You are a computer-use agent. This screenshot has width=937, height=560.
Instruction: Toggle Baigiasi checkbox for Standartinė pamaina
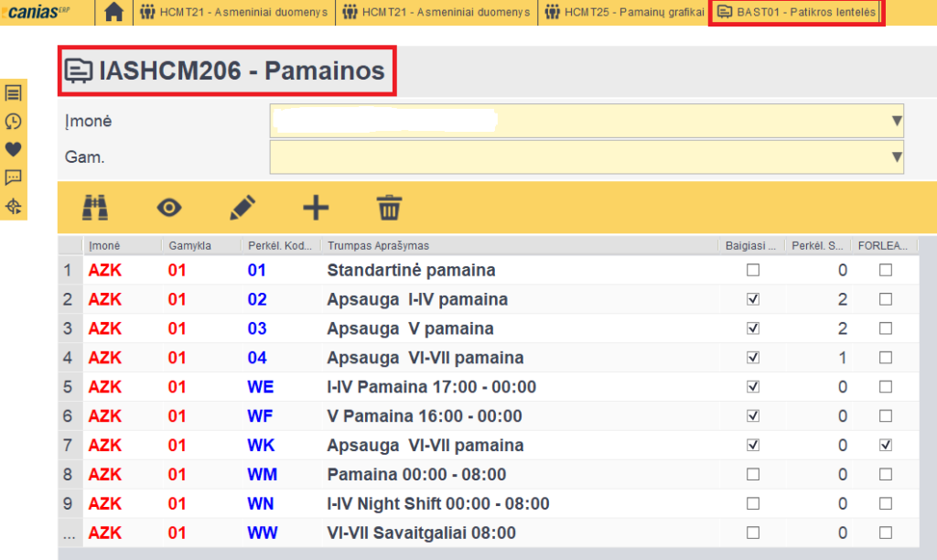[753, 270]
